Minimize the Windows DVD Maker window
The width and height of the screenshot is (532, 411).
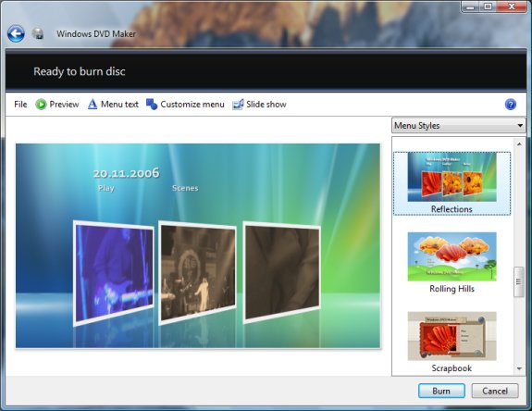coord(470,6)
